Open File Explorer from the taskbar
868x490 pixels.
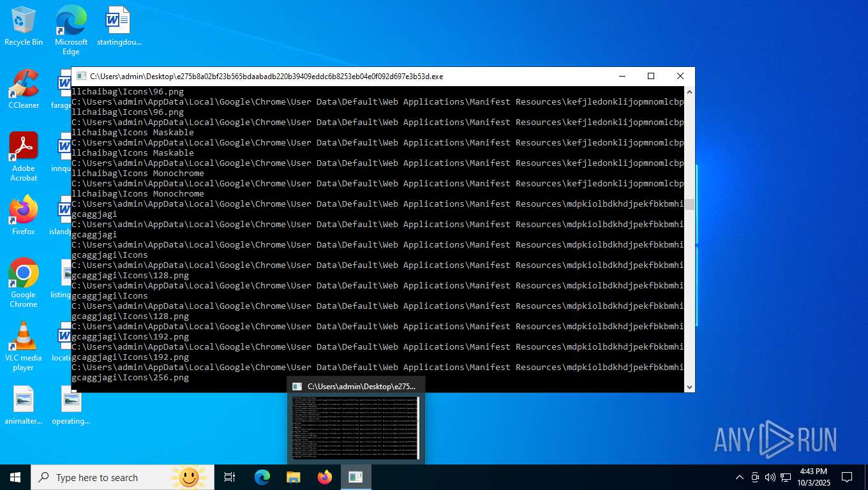pyautogui.click(x=293, y=477)
